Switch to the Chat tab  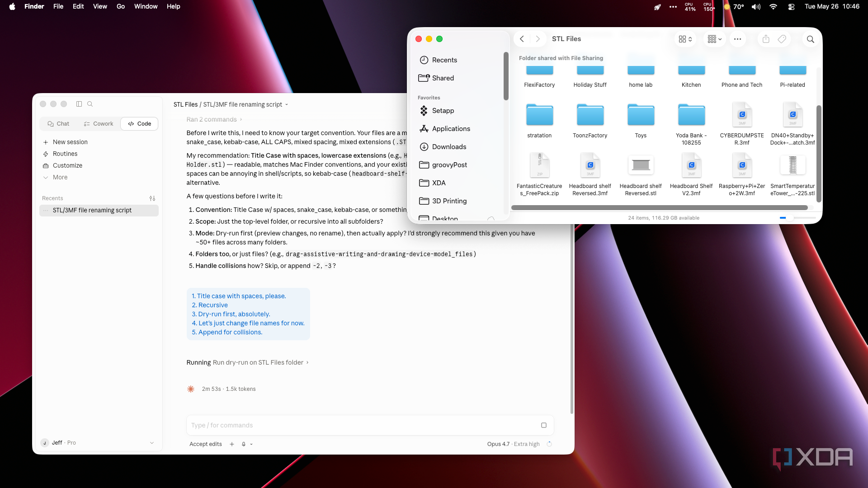pos(58,124)
